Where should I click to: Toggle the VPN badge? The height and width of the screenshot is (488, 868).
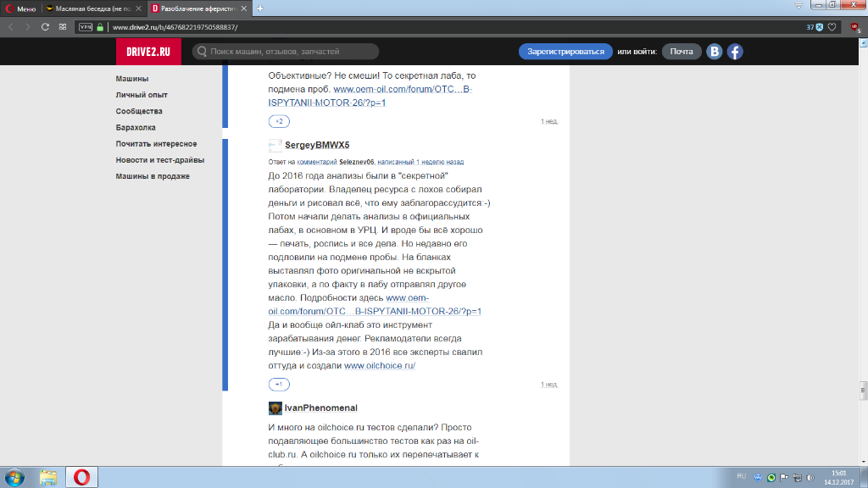(86, 26)
